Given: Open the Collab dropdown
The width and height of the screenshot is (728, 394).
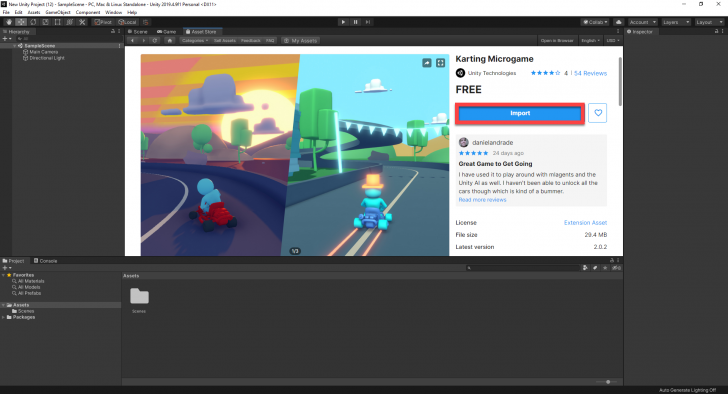Looking at the screenshot, I should (595, 22).
